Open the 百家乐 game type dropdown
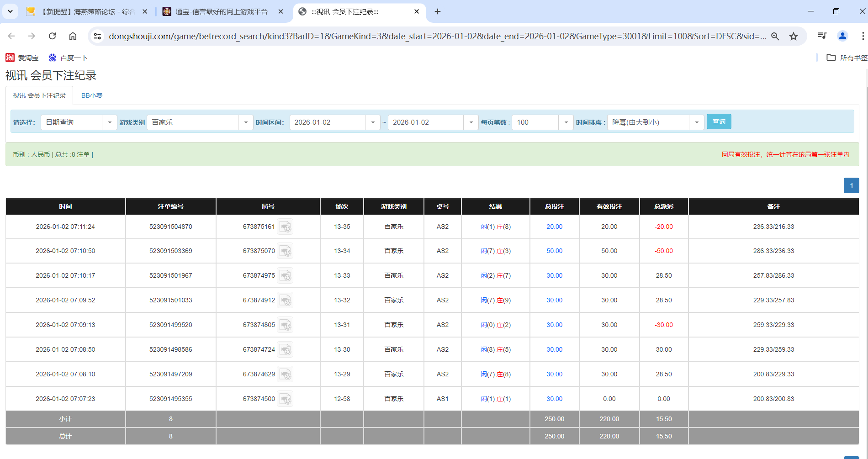Image resolution: width=868 pixels, height=459 pixels. (x=246, y=122)
